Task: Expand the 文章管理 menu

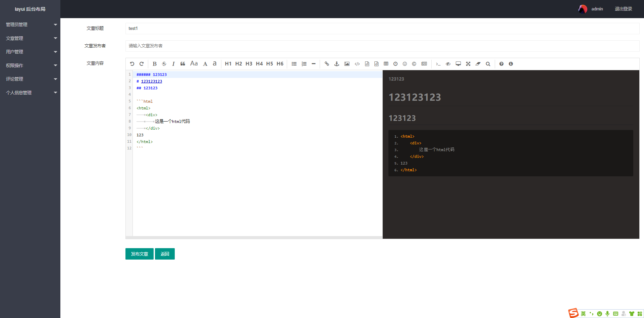Action: 30,38
